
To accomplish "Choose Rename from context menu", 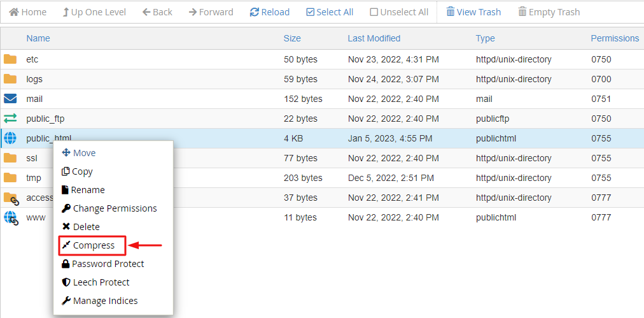I will pyautogui.click(x=83, y=190).
